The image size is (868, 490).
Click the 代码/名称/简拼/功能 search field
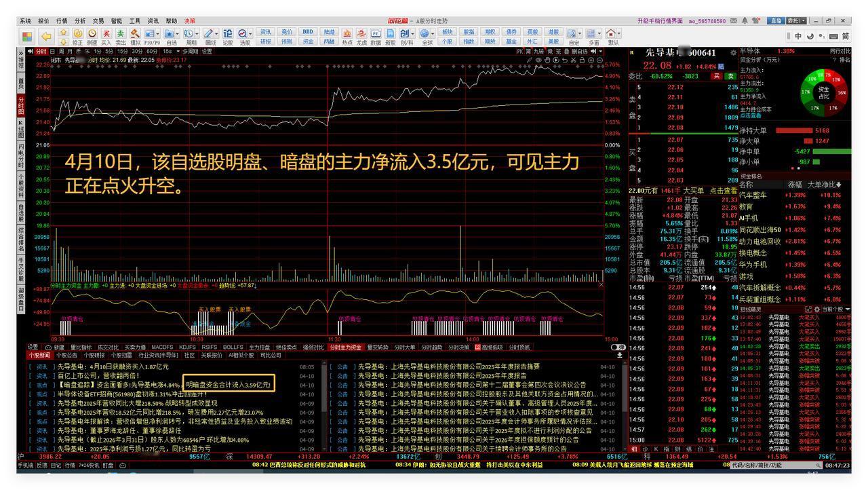(x=776, y=465)
